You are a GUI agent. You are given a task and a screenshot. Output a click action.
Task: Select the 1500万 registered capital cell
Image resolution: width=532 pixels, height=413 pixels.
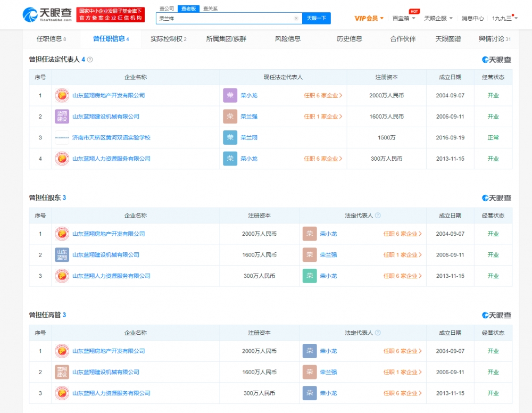click(x=386, y=137)
